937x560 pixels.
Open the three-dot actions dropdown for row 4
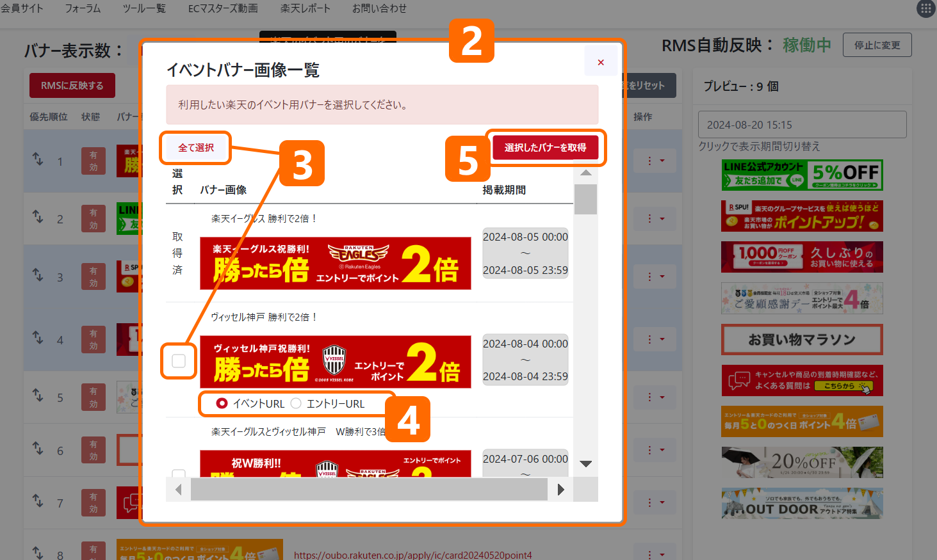pos(655,339)
